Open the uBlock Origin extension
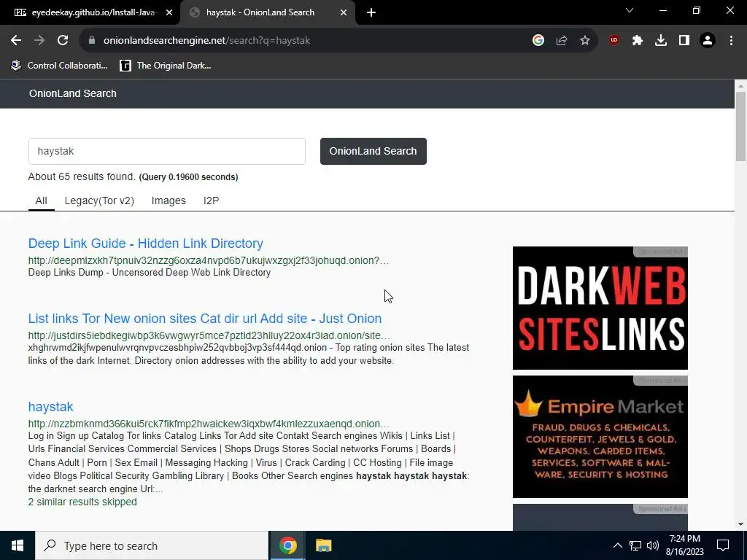The image size is (747, 560). [614, 41]
